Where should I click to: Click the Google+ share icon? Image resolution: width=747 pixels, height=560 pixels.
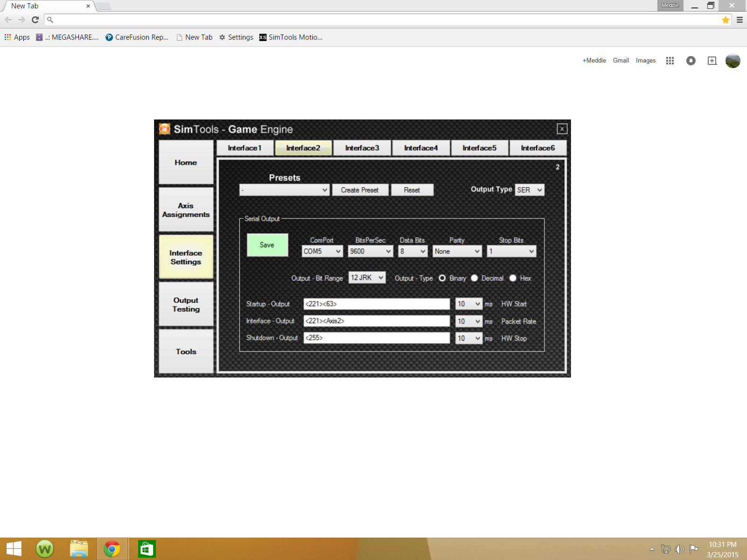pos(712,61)
